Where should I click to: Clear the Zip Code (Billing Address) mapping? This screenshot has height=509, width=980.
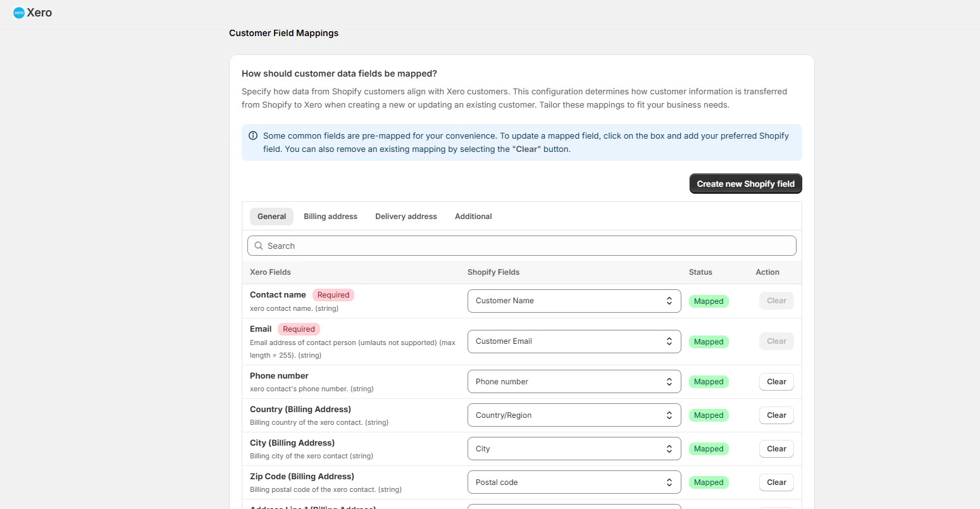[776, 482]
